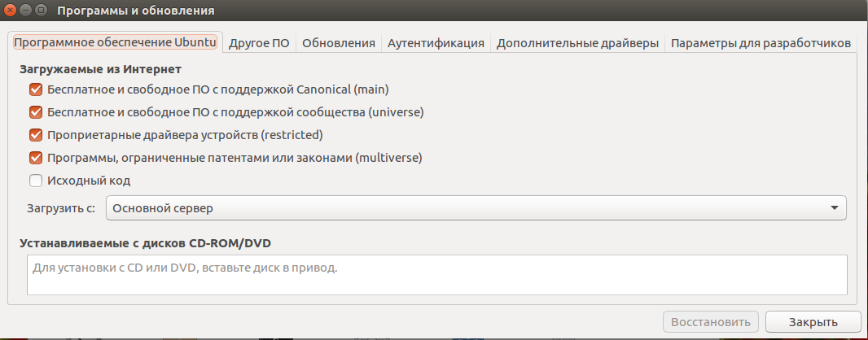This screenshot has height=340, width=868.
Task: Click the Восстановить button
Action: click(712, 322)
